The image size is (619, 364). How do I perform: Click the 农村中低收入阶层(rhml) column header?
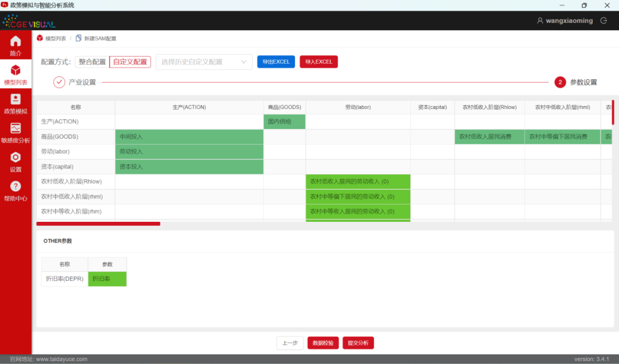(x=563, y=107)
